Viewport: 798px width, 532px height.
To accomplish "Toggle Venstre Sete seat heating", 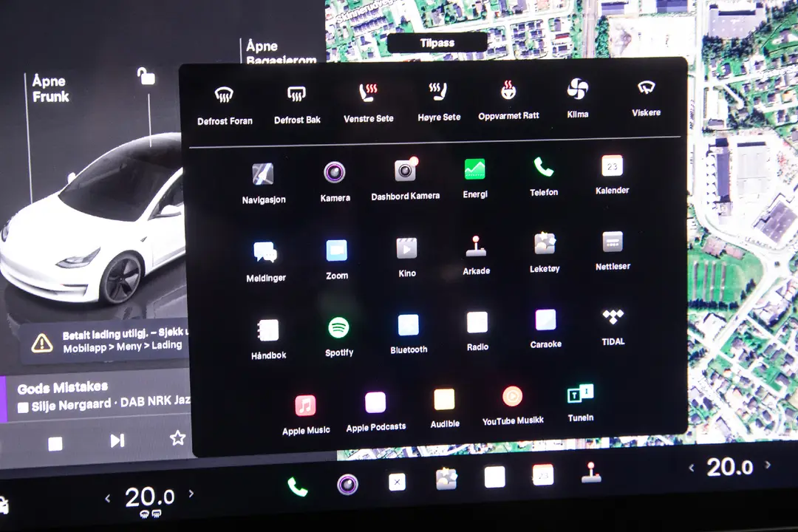I will point(369,102).
